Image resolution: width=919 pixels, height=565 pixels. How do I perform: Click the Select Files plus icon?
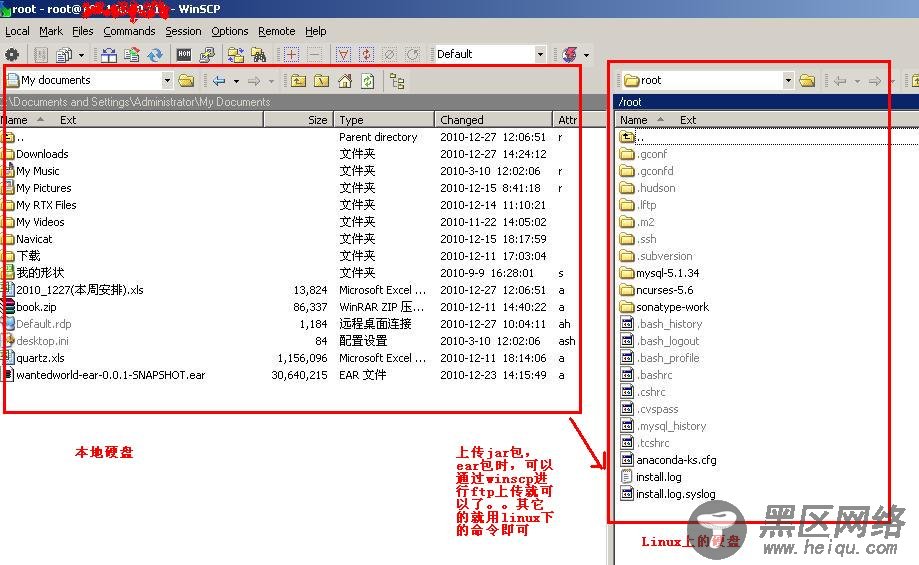(x=291, y=55)
